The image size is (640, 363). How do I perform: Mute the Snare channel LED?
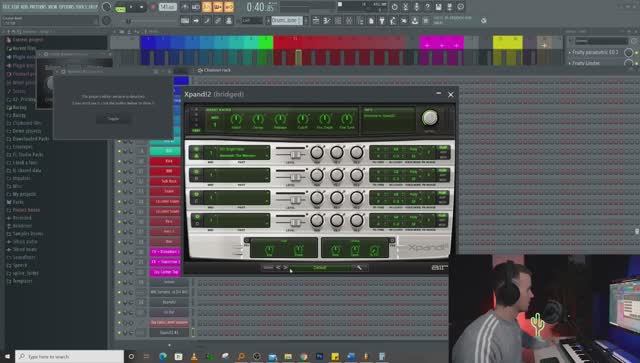119,191
